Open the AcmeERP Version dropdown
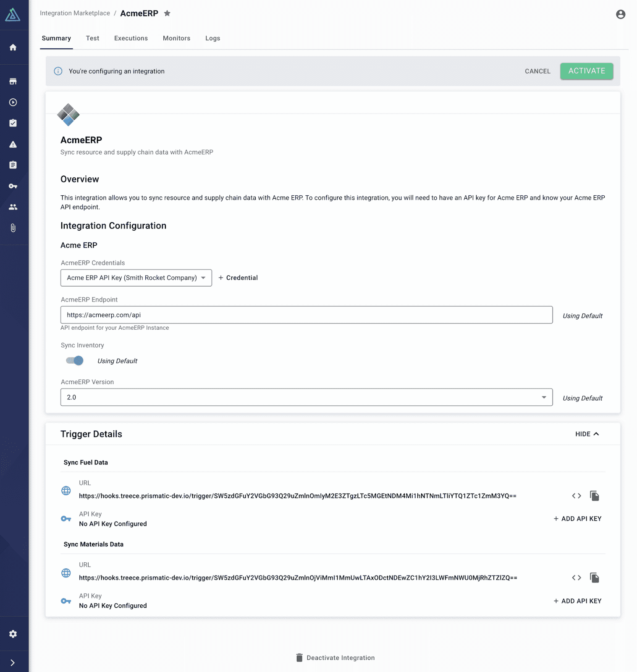This screenshot has height=672, width=637. click(x=306, y=397)
